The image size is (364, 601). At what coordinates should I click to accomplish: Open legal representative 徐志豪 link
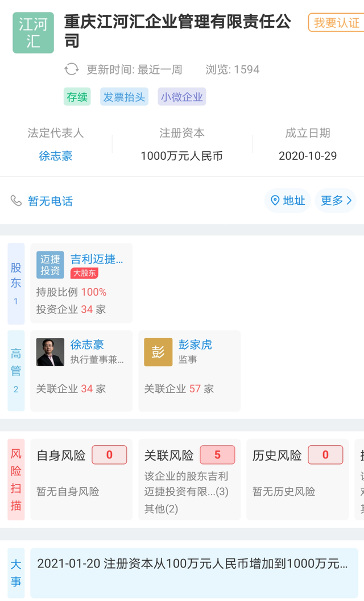tap(56, 156)
